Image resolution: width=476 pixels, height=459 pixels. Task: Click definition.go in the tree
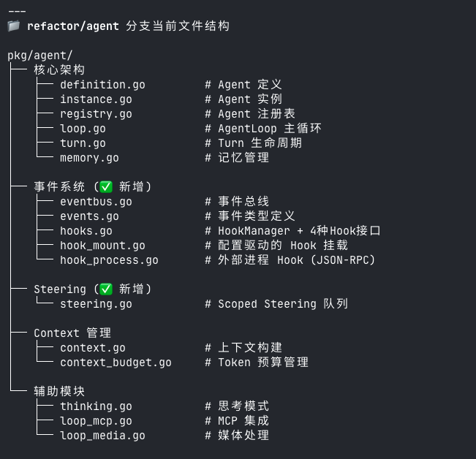102,85
